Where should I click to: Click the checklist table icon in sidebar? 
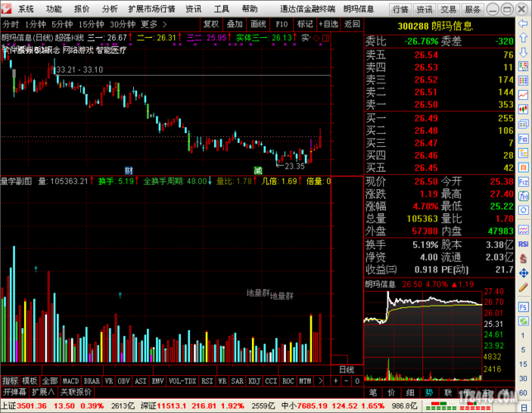(x=523, y=66)
